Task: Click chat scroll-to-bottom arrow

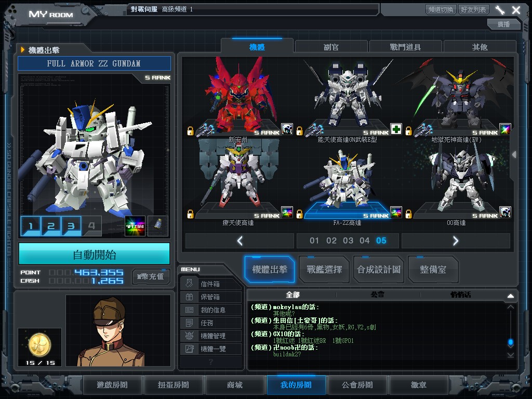Action: pos(510,355)
